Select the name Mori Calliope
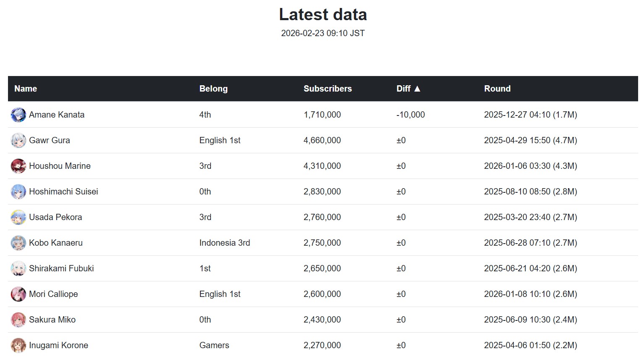The width and height of the screenshot is (644, 357). tap(53, 294)
